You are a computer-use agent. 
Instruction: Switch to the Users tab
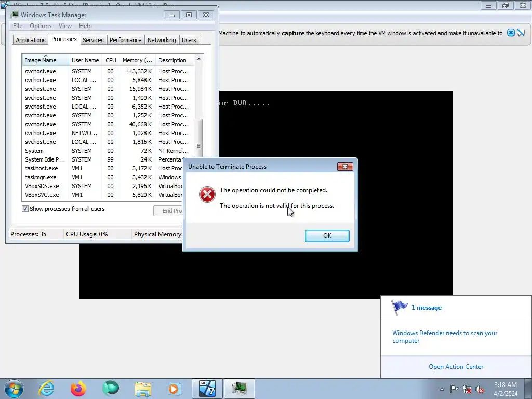[x=189, y=40]
